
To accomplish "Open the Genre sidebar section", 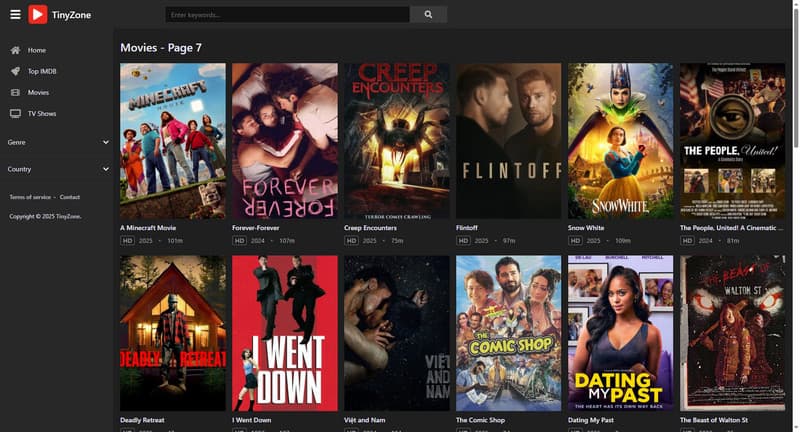I will click(x=58, y=142).
